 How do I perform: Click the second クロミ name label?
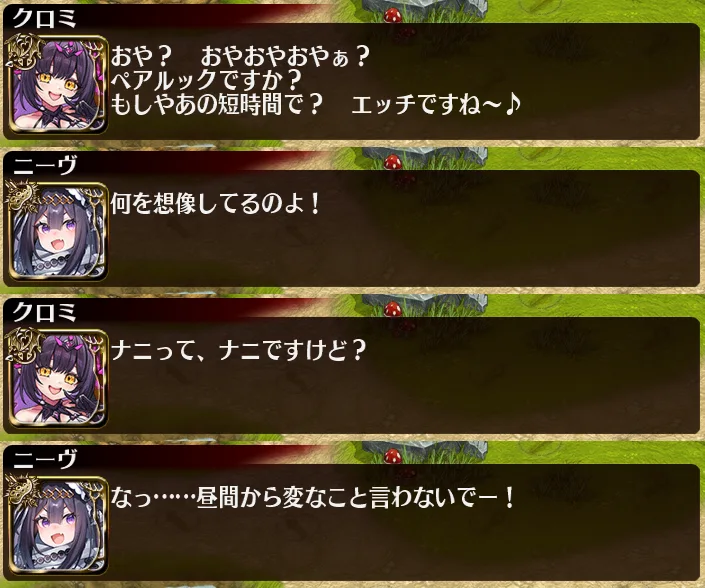pos(44,312)
